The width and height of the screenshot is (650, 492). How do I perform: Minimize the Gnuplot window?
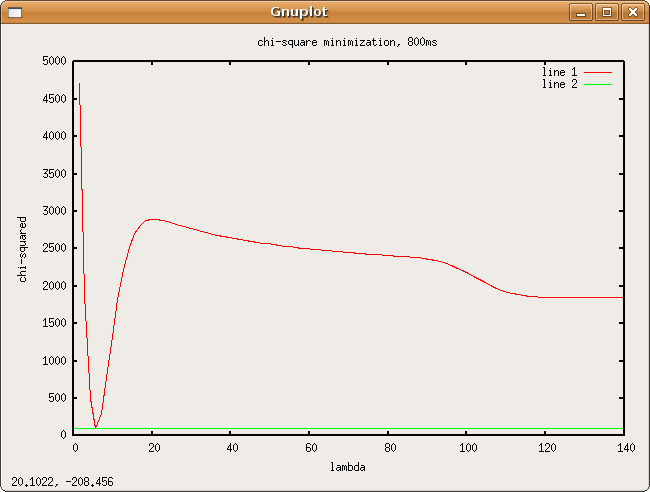582,12
